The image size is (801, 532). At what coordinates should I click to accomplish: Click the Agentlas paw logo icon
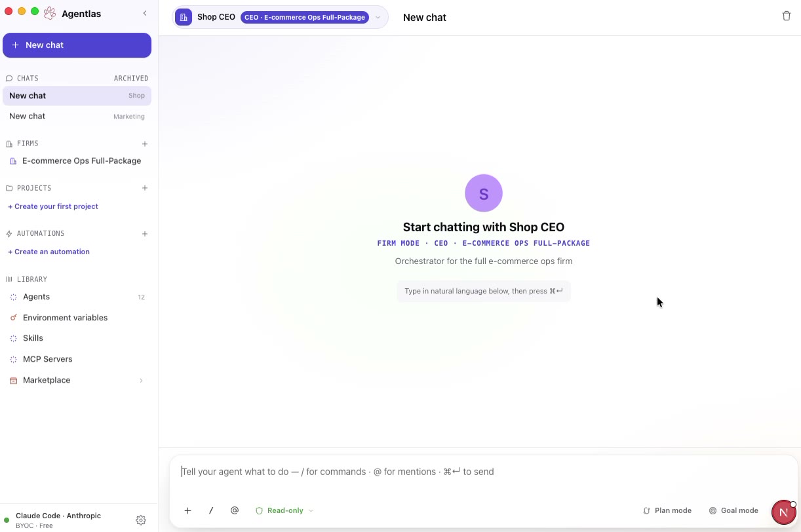(50, 13)
